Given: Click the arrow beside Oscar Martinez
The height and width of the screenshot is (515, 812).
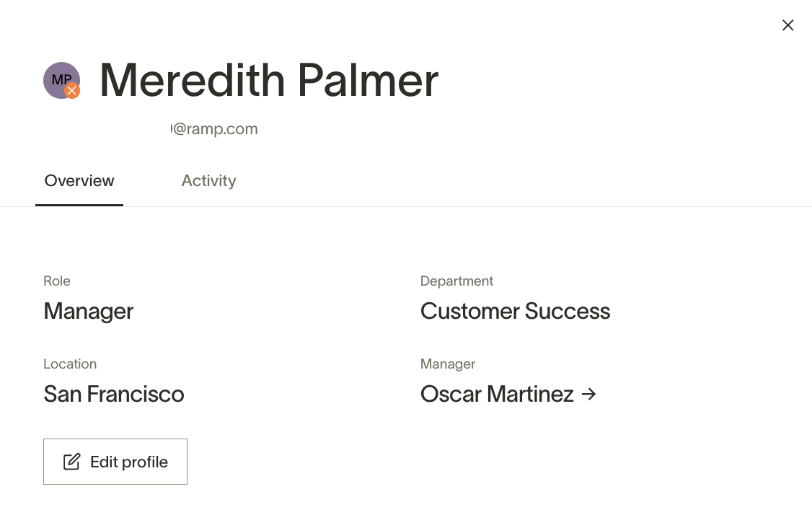Looking at the screenshot, I should click(x=589, y=394).
